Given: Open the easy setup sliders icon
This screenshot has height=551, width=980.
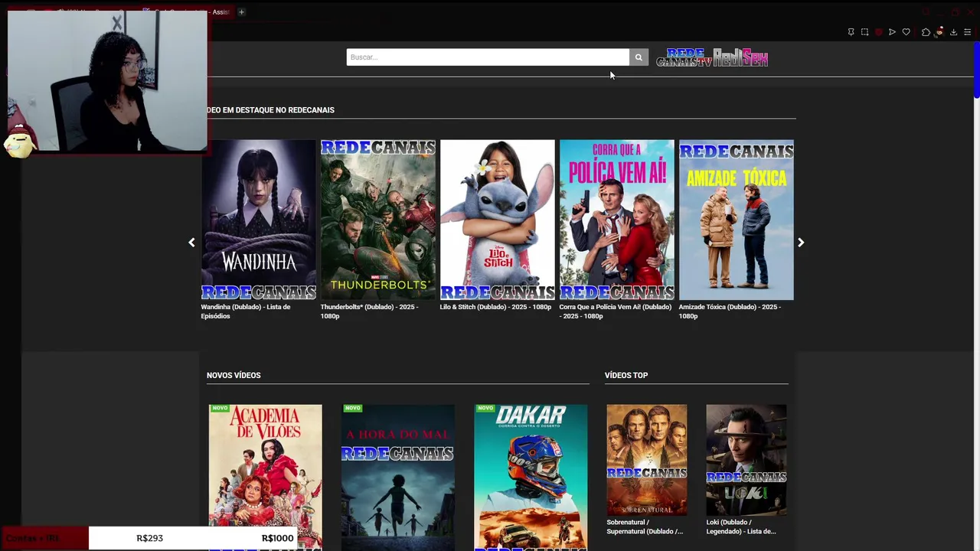Looking at the screenshot, I should [967, 32].
